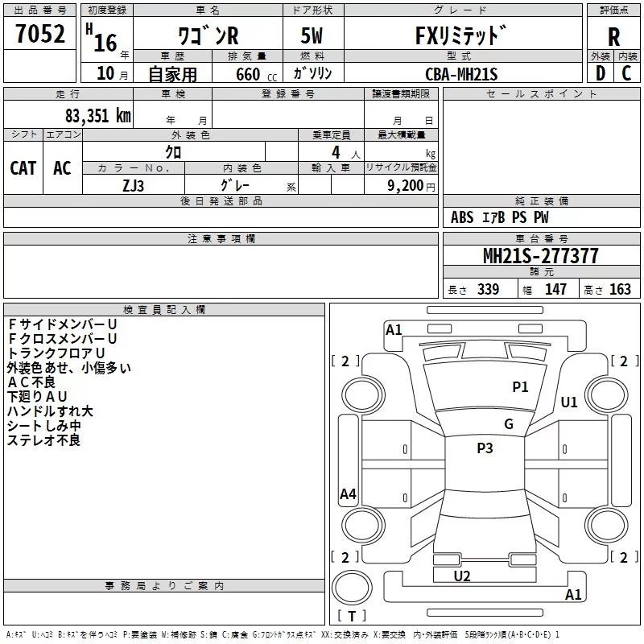Select note FサイドメンバーU

click(63, 324)
